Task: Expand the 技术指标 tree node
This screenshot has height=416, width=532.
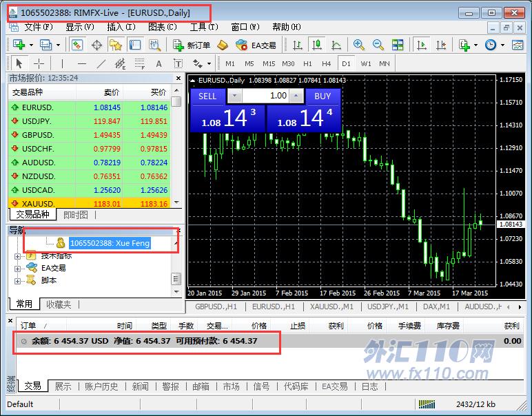Action: [18, 256]
